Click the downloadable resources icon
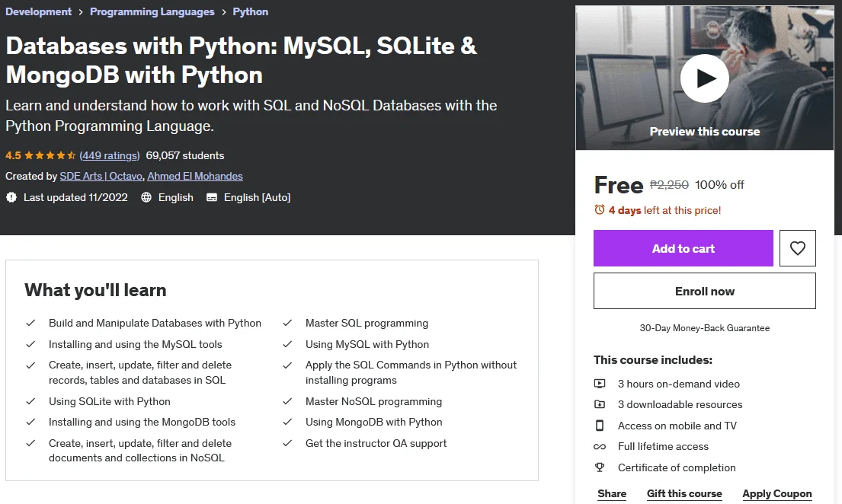The height and width of the screenshot is (504, 842). point(599,404)
